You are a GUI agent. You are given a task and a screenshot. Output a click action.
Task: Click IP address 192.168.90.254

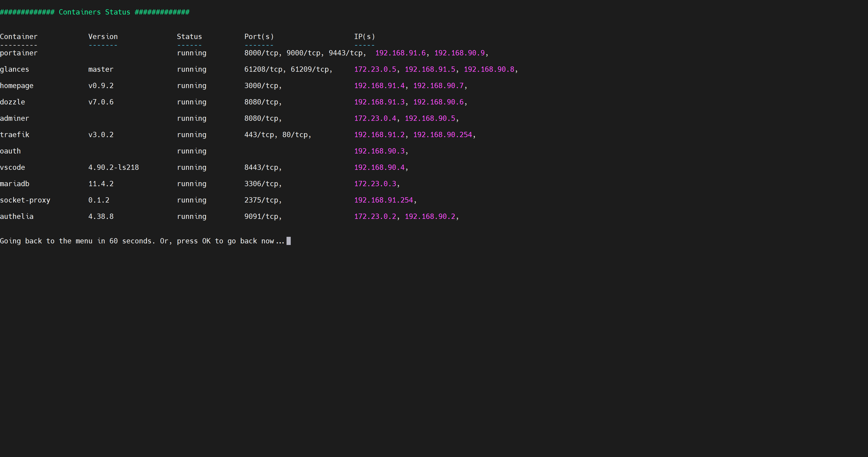pos(442,135)
